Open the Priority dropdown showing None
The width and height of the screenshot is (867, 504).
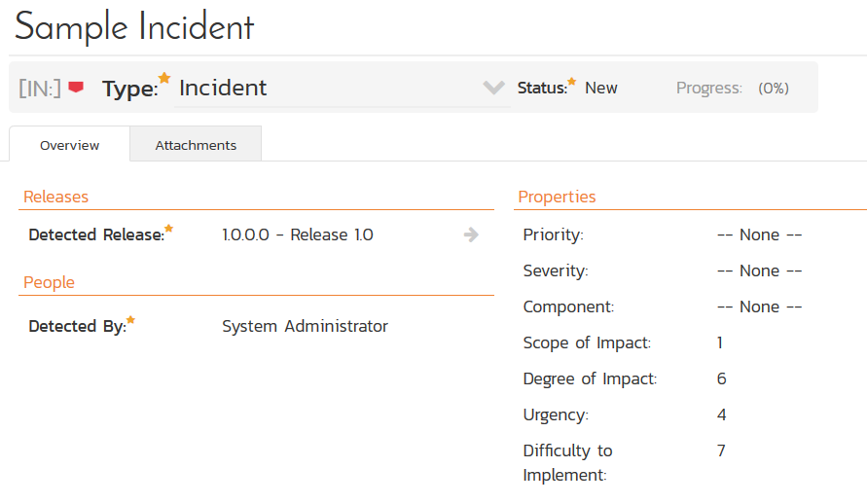tap(759, 234)
